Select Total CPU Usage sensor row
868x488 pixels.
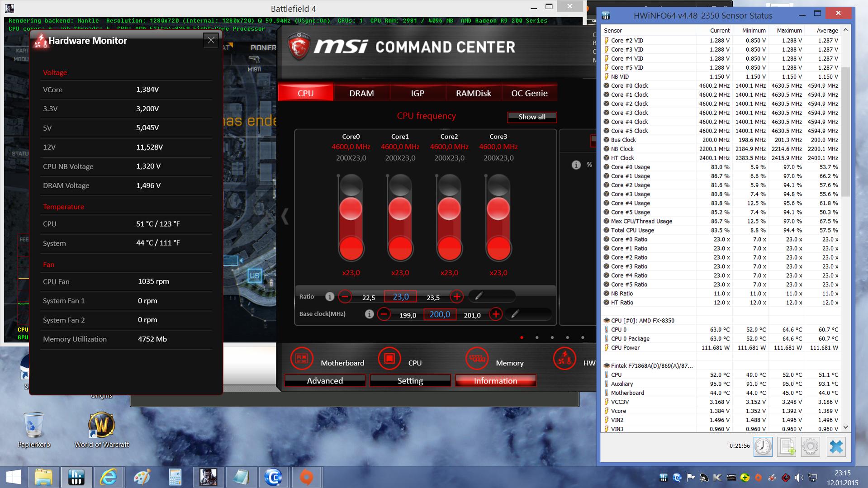[721, 230]
